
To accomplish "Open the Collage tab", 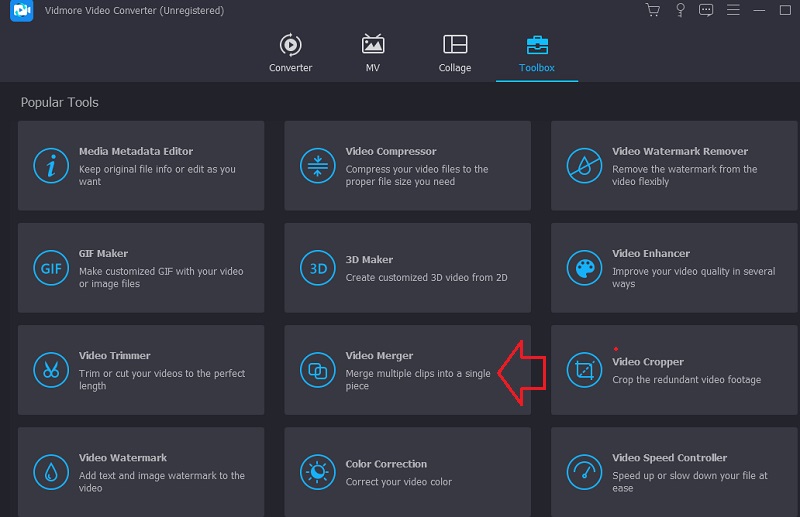I will coord(455,54).
